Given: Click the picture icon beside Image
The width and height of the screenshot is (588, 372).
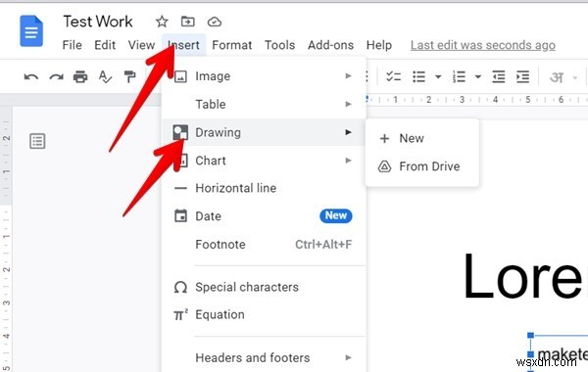Looking at the screenshot, I should pyautogui.click(x=180, y=76).
